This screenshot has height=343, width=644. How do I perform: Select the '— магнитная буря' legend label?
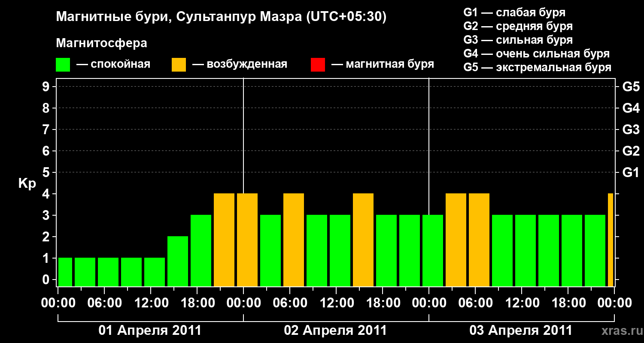coord(383,64)
